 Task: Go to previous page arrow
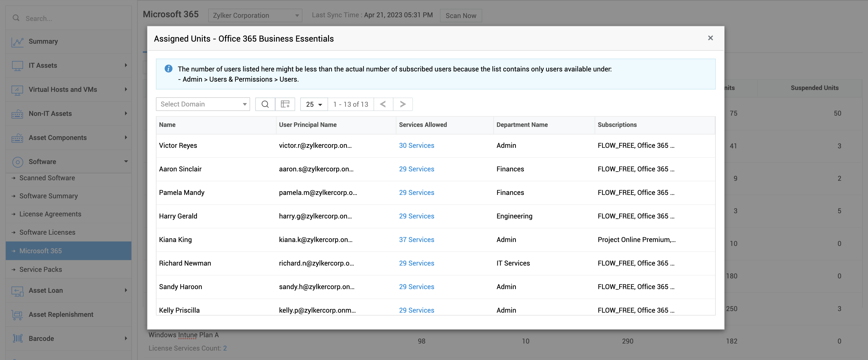coord(383,104)
